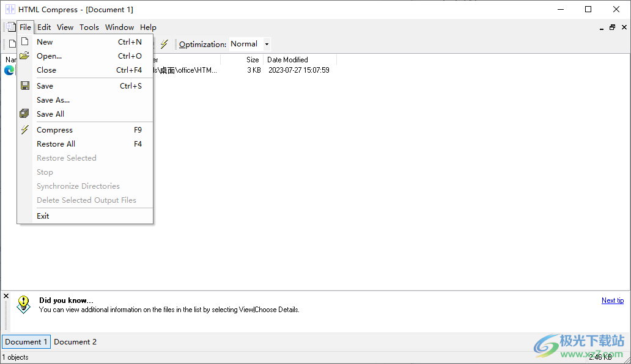
Task: Open the Tools menu
Action: [89, 27]
